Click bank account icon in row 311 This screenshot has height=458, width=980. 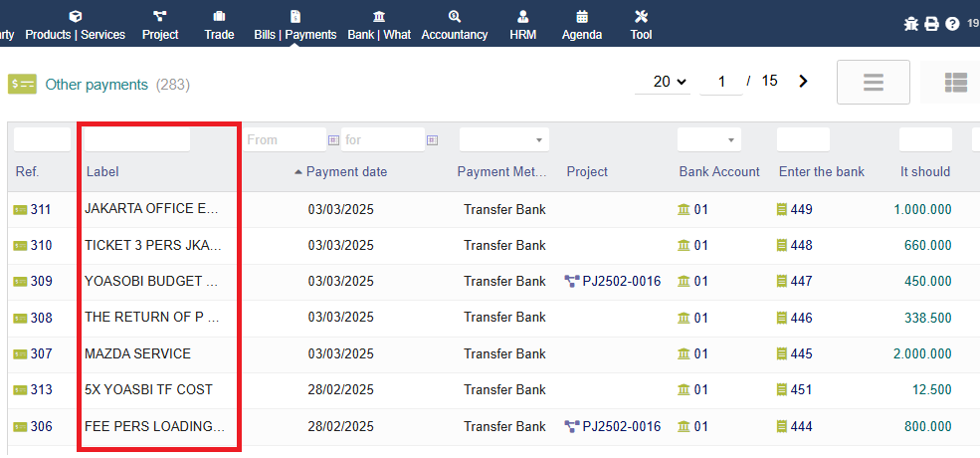click(684, 209)
